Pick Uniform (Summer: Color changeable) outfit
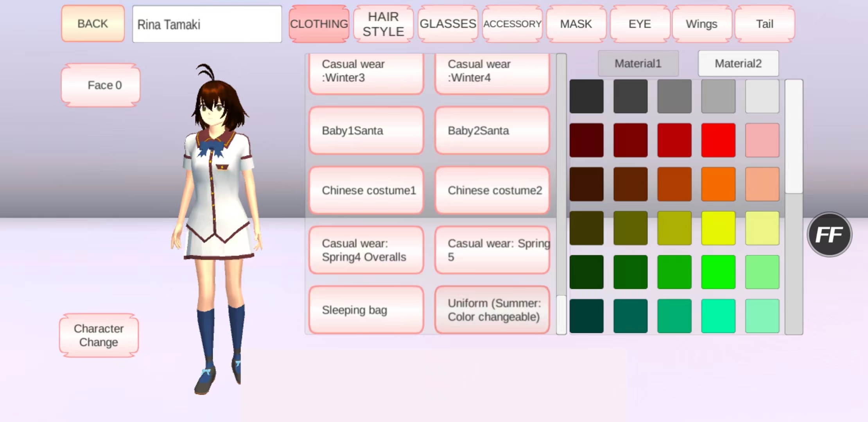The width and height of the screenshot is (868, 422). click(492, 310)
